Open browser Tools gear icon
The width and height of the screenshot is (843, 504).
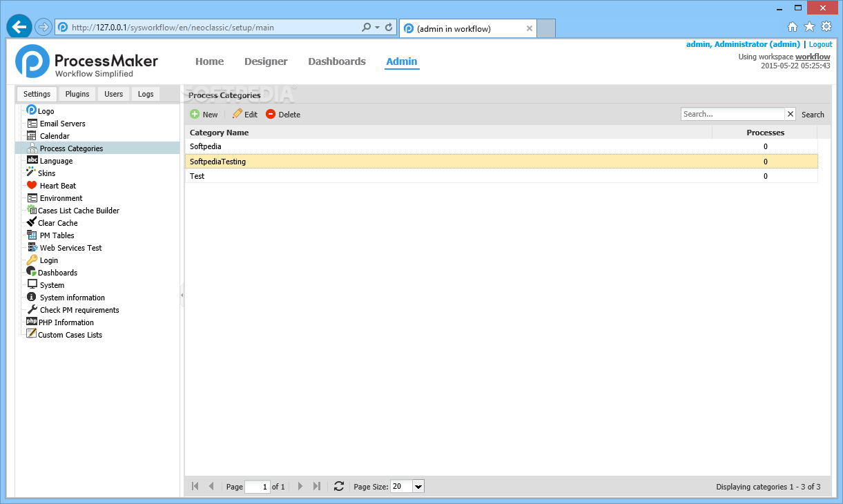tap(826, 27)
